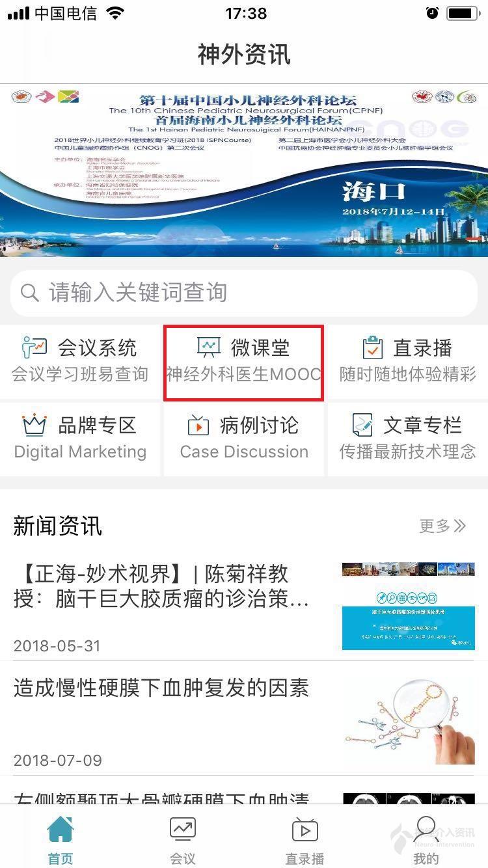Tap the 微课堂 presentation board icon
The height and width of the screenshot is (868, 488).
pyautogui.click(x=209, y=347)
